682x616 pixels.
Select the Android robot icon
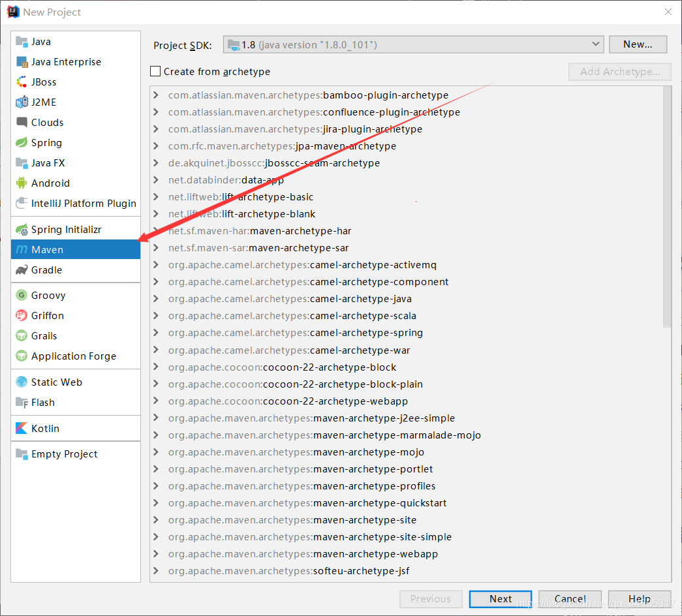pos(22,183)
